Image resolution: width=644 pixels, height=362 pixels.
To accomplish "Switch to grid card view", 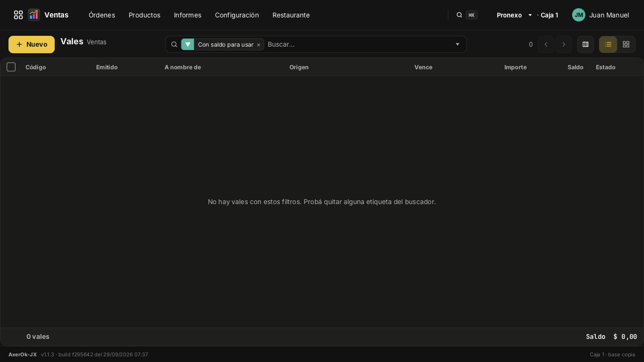I will click(x=626, y=44).
